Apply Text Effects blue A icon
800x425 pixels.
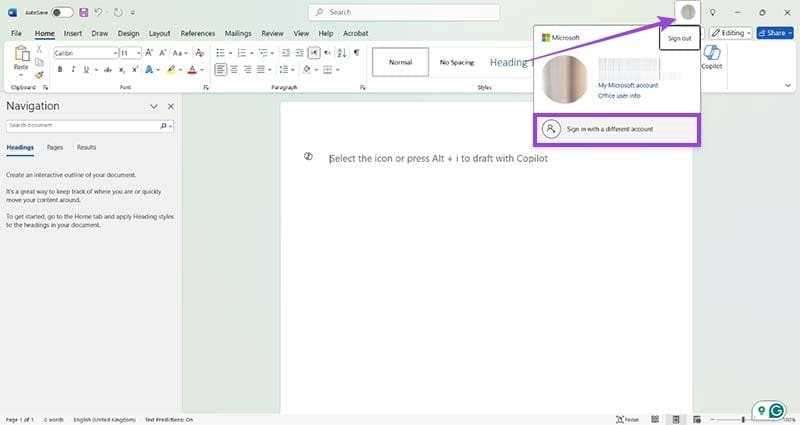pyautogui.click(x=149, y=69)
